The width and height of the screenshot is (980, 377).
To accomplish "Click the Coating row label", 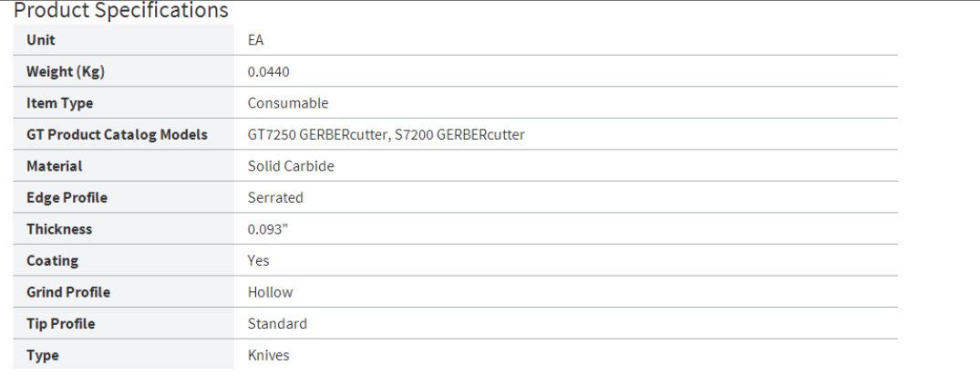I will [52, 260].
